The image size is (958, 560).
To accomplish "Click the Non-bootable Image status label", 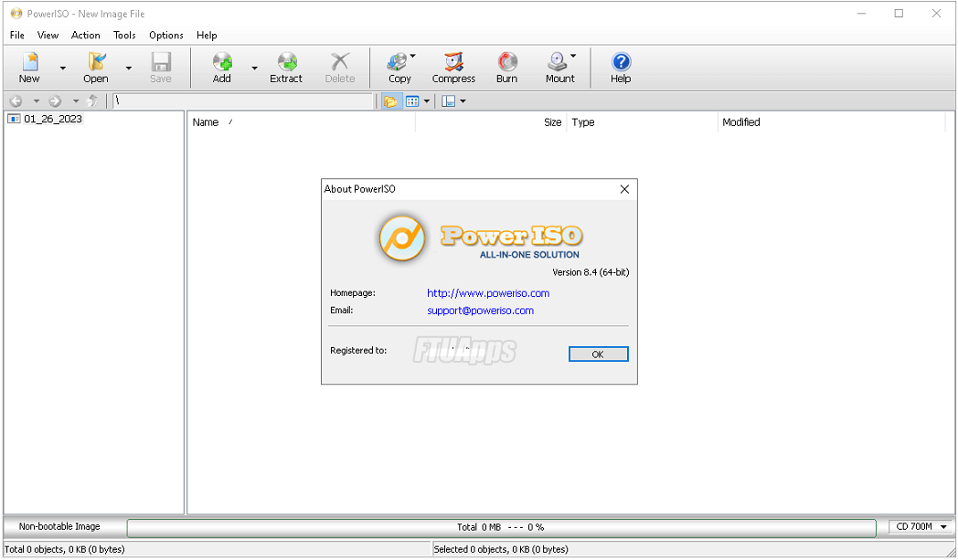I will click(x=59, y=526).
